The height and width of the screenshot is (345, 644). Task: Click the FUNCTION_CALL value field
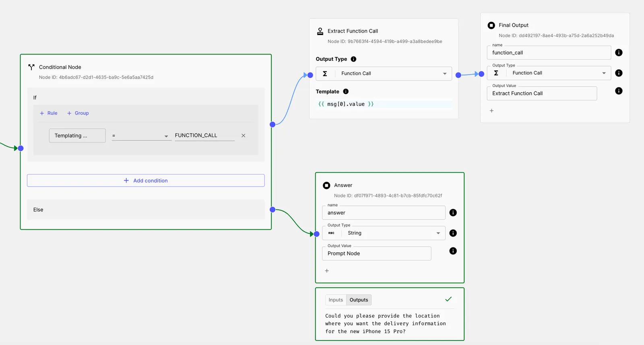[204, 136]
